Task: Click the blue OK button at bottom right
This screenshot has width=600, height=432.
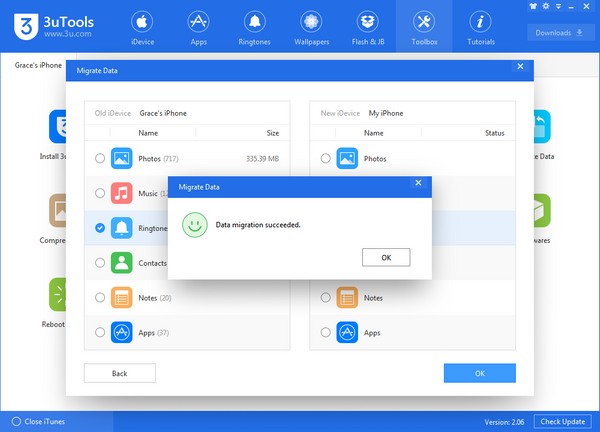Action: point(479,373)
